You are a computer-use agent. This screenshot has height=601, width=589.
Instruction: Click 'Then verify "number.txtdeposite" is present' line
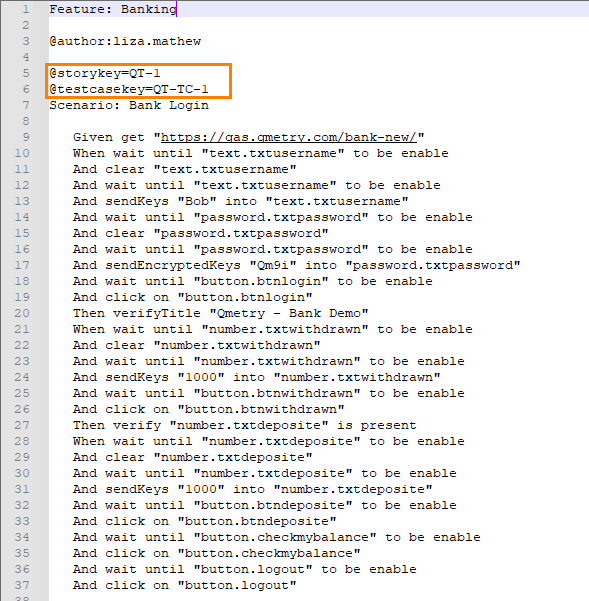[x=244, y=425]
